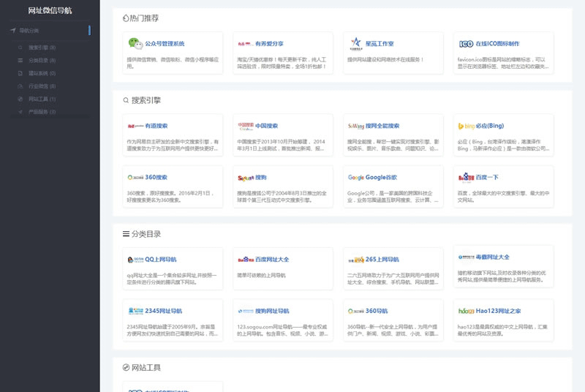Click the SoWang logo icon
This screenshot has height=392, width=585.
click(356, 126)
